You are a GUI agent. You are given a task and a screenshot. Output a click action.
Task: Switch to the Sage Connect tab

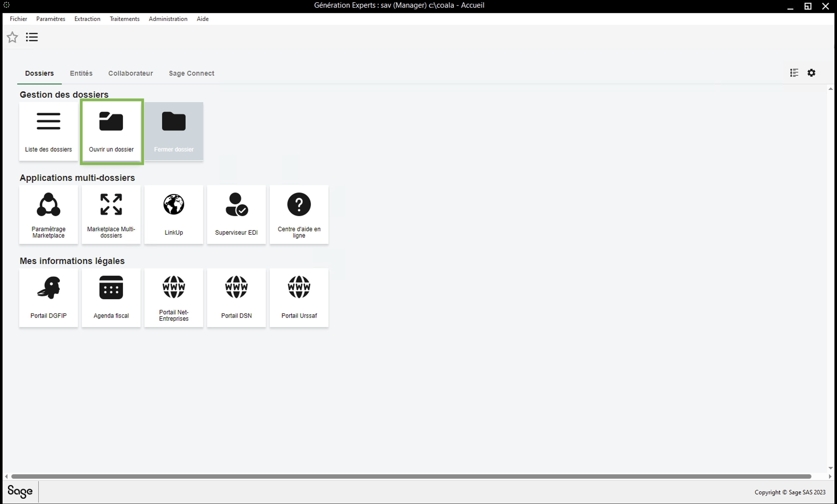click(191, 73)
